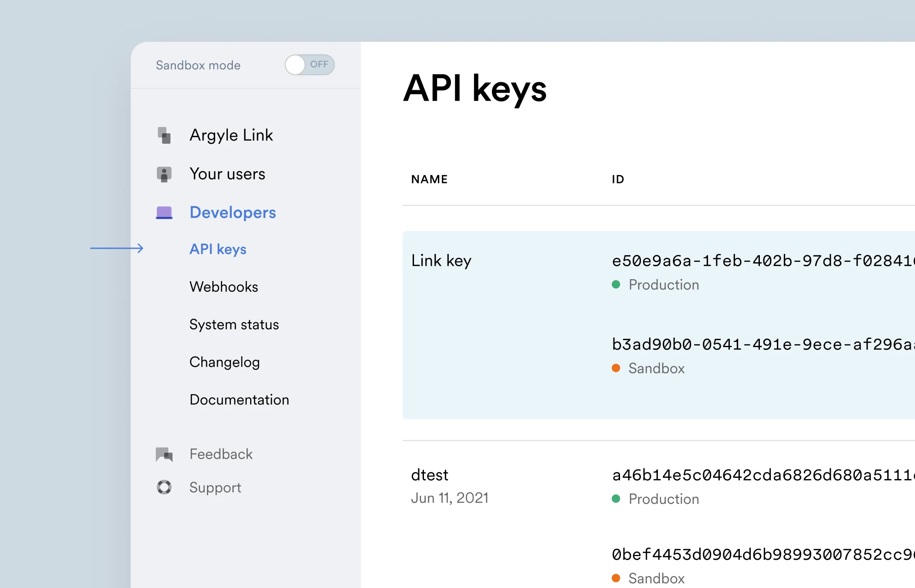This screenshot has height=588, width=915.
Task: Open the Feedback option
Action: pos(221,454)
